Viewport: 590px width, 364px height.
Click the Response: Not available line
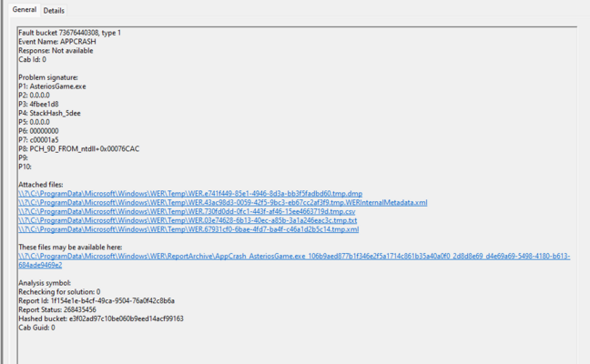56,51
